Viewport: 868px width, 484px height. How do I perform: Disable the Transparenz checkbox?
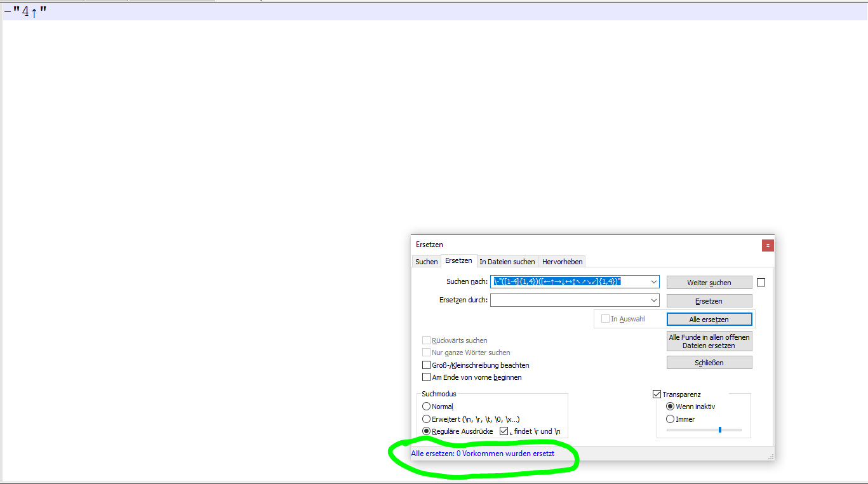click(657, 394)
